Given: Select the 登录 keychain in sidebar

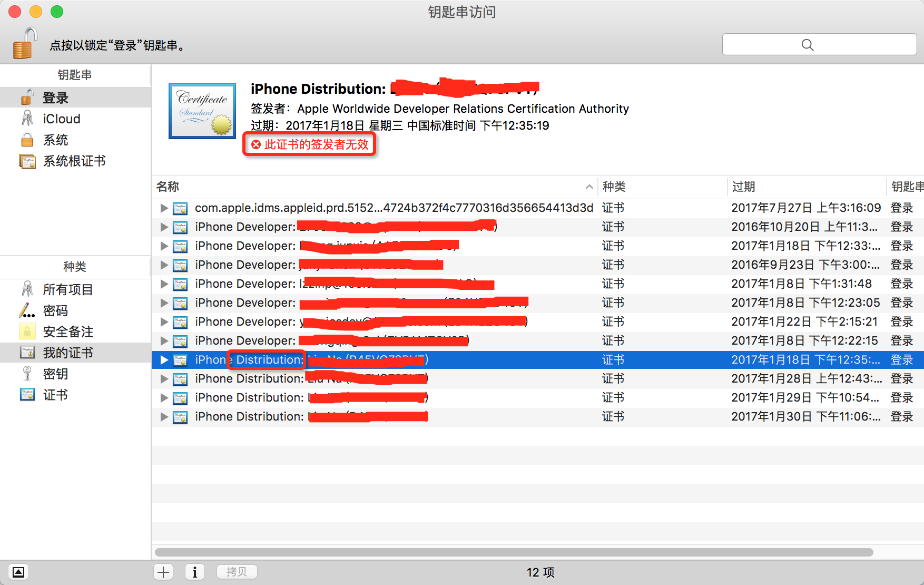Looking at the screenshot, I should [x=75, y=98].
